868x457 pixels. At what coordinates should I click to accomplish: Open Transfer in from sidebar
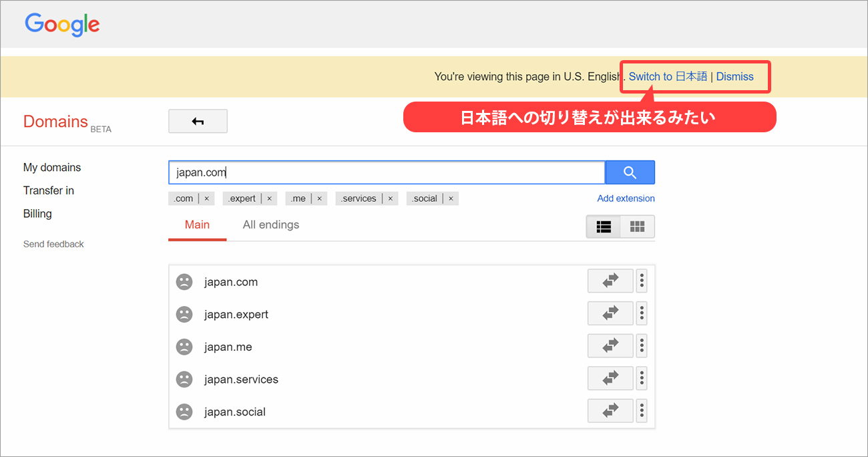coord(49,191)
